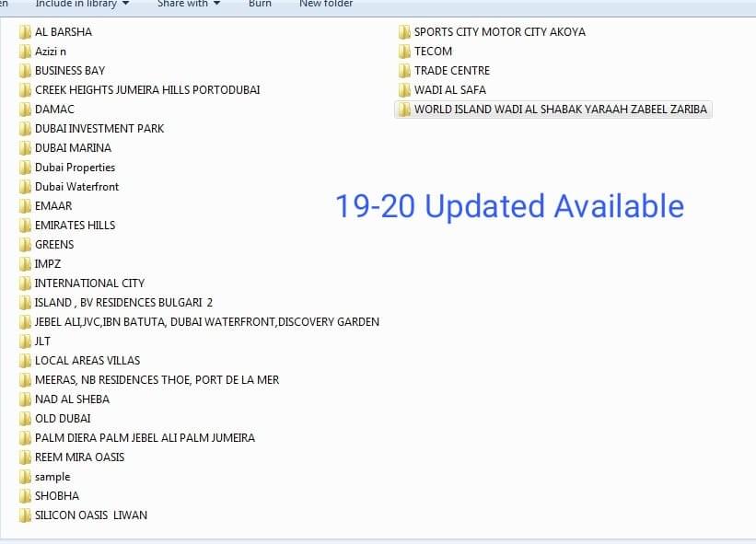The image size is (756, 544).
Task: Select the SHOBHA folder icon
Action: click(x=25, y=496)
